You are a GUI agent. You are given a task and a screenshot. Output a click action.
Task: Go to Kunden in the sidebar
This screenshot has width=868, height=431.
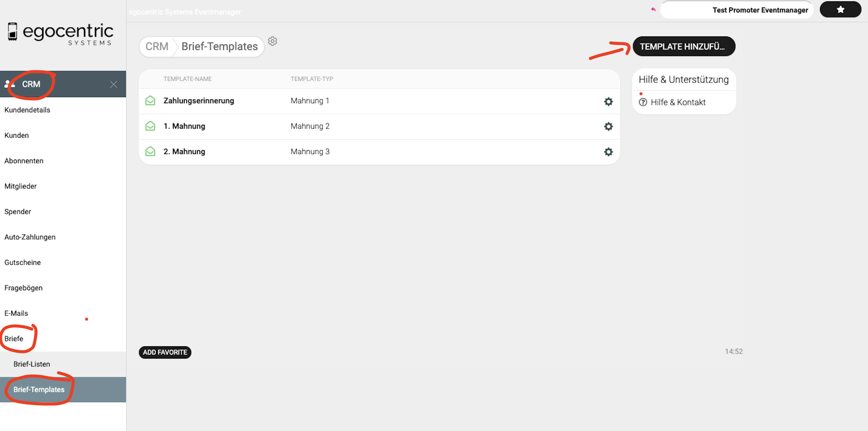tap(16, 135)
